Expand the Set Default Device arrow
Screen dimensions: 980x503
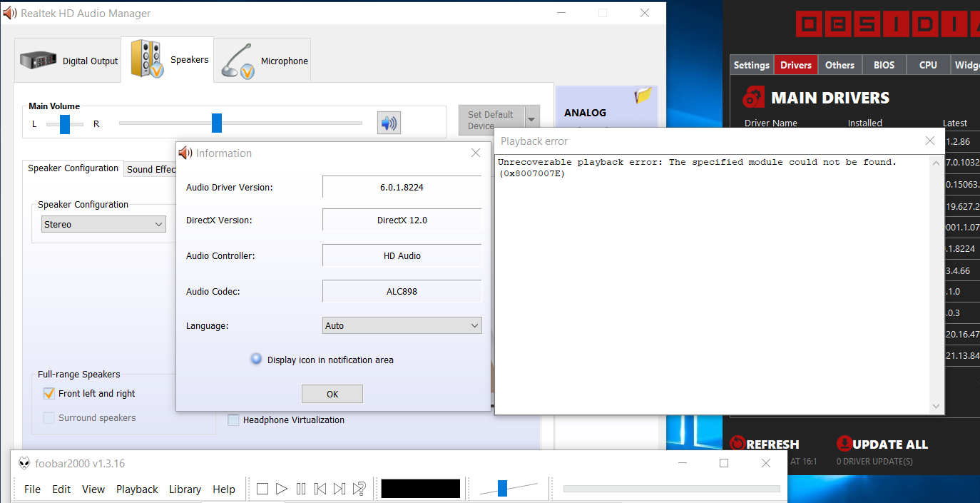point(532,120)
